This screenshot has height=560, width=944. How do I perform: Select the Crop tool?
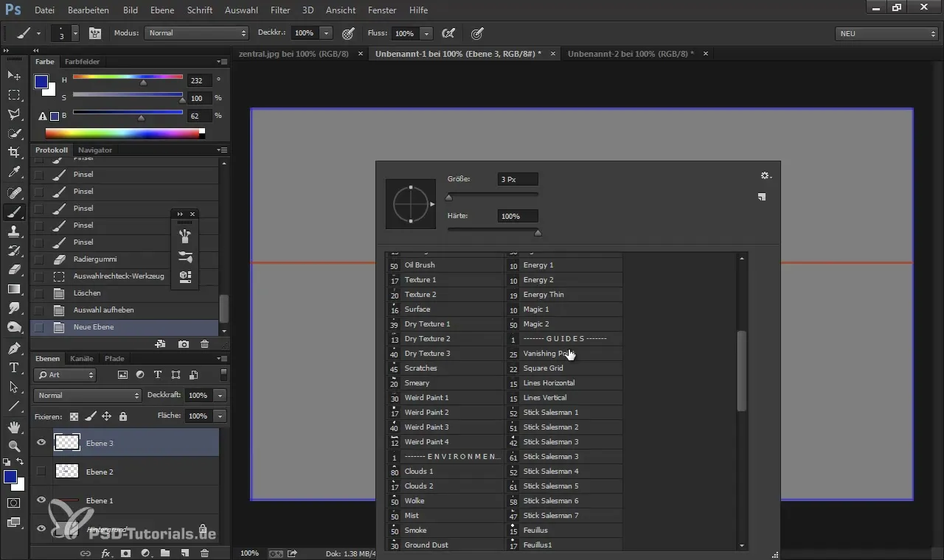click(x=14, y=153)
